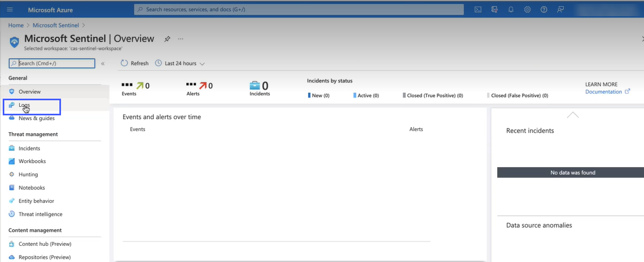Click the News & guides cloud icon
644x262 pixels.
point(11,118)
